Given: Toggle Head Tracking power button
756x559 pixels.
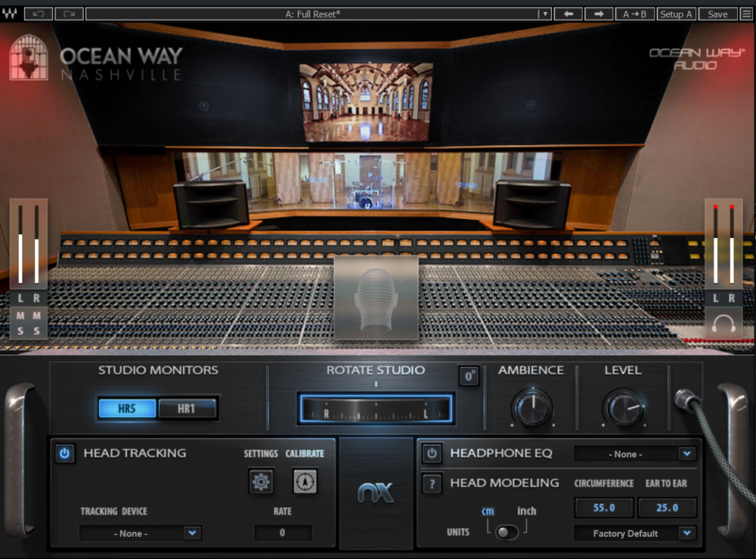Looking at the screenshot, I should point(64,453).
